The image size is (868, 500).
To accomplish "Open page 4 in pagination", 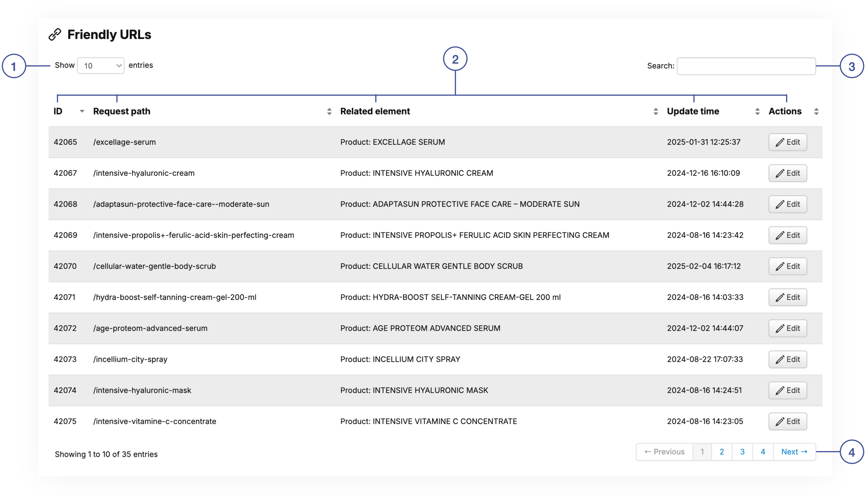I will (x=763, y=452).
